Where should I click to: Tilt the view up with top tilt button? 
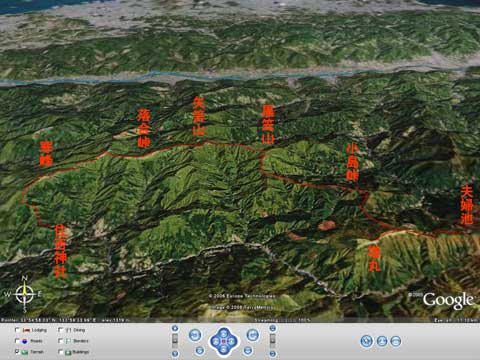coord(273,328)
